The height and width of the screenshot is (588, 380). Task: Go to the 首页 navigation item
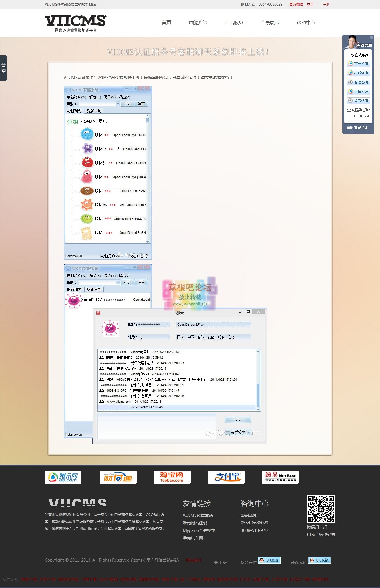pos(166,23)
